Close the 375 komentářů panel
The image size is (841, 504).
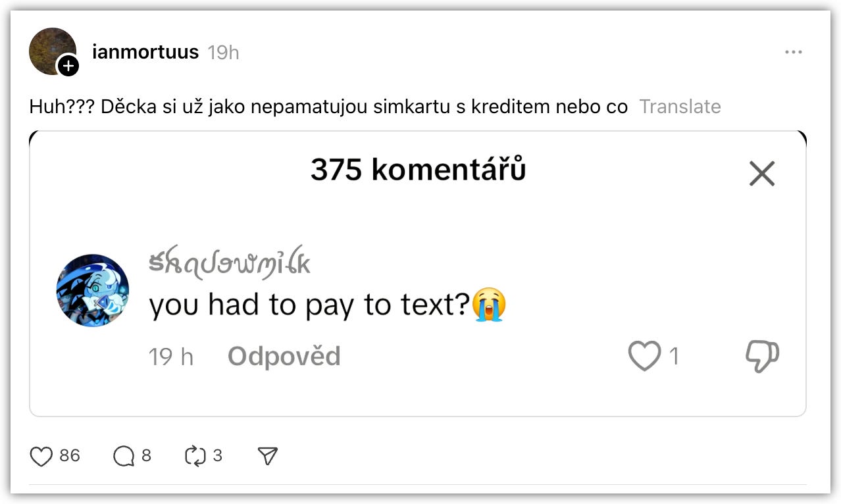coord(762,174)
